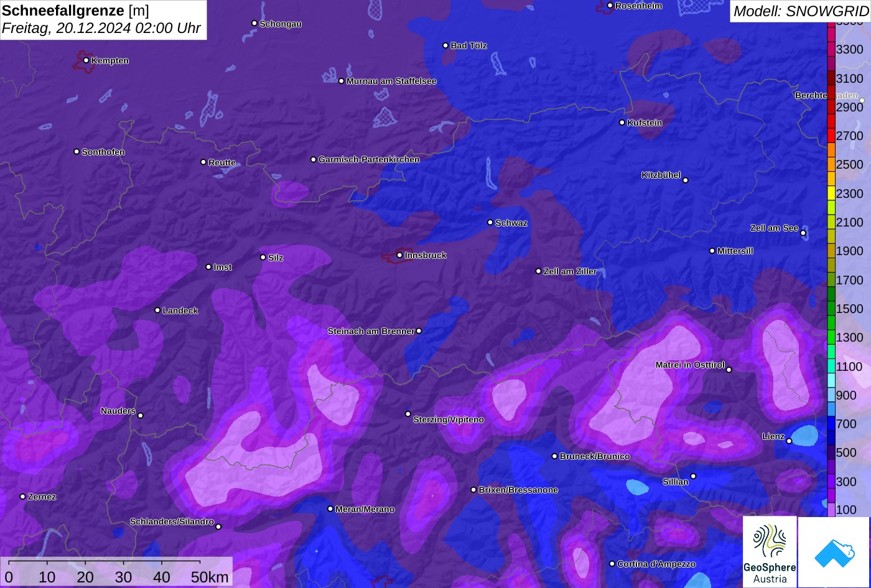Click the Matrei in Osttirol label

point(691,365)
